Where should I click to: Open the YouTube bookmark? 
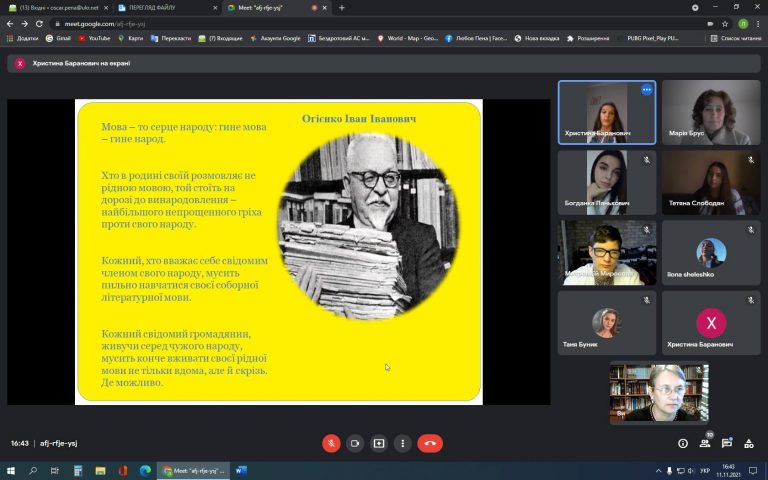94,38
